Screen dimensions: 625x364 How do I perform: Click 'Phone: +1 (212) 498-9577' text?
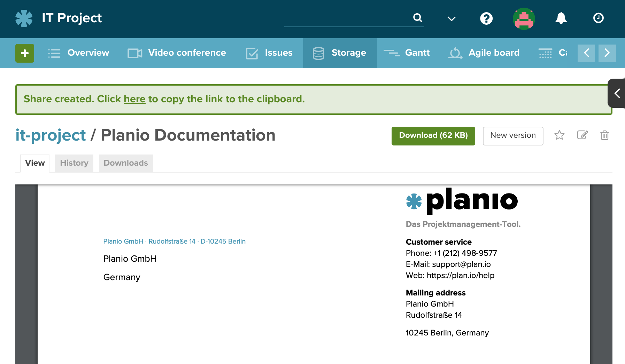[452, 253]
